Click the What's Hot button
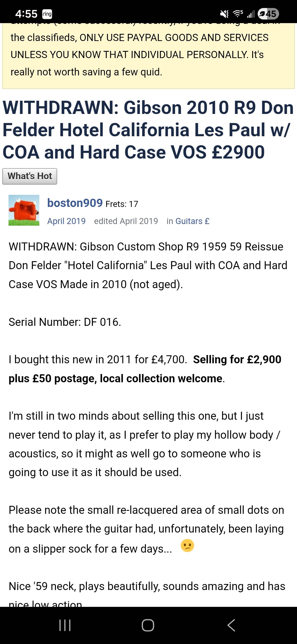This screenshot has width=297, height=644. click(x=30, y=176)
